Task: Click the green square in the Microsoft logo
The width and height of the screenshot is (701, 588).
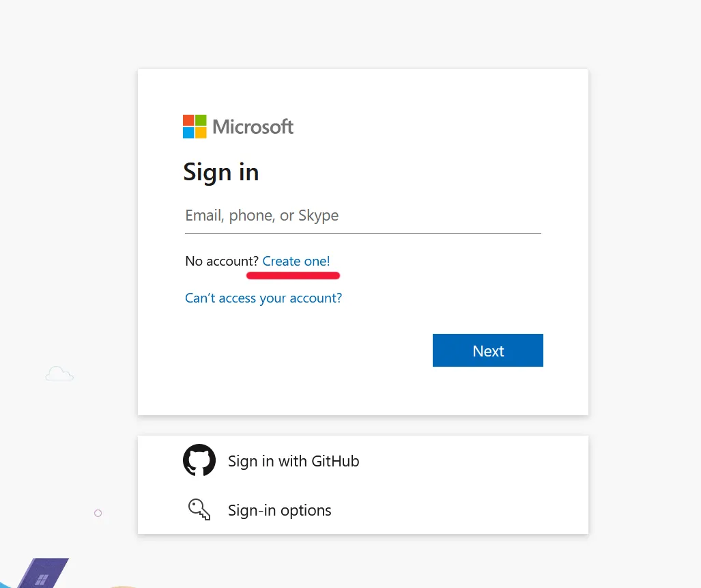Action: [x=199, y=120]
